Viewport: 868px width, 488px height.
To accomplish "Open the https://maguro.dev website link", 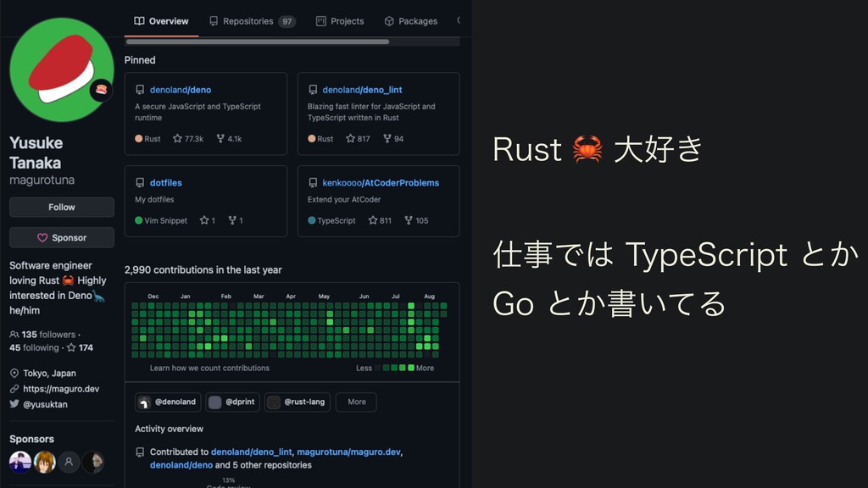I will click(x=61, y=388).
